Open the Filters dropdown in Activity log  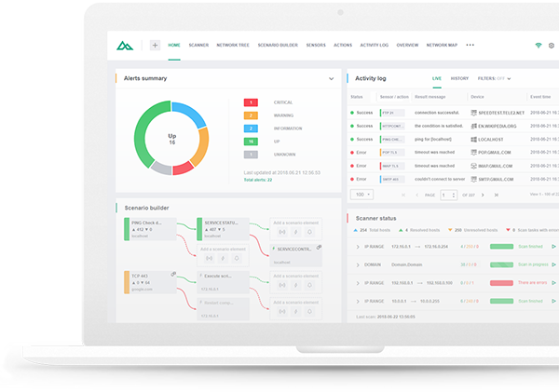pyautogui.click(x=494, y=78)
